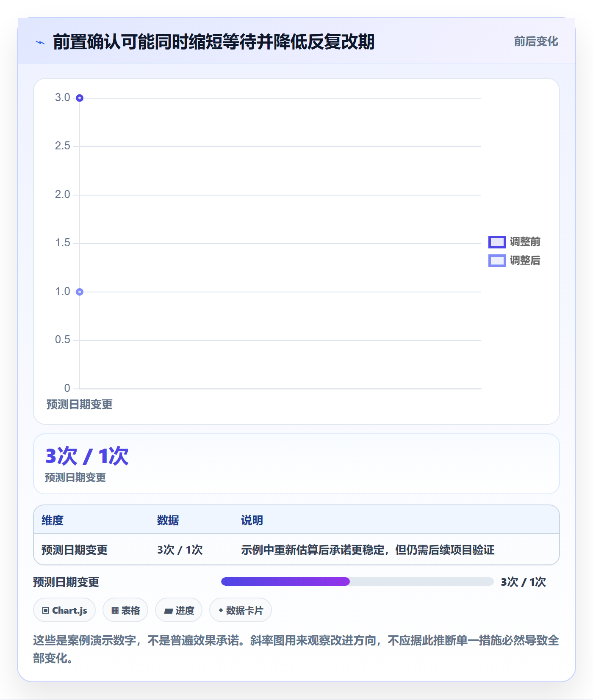
Task: Click the 数据卡片 tag chip
Action: (241, 610)
